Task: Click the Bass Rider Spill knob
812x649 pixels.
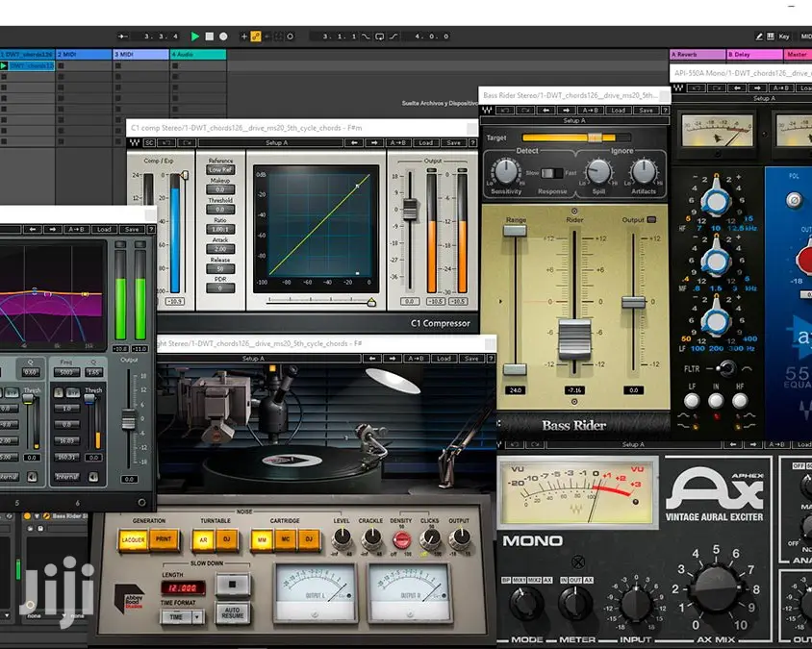Action: [598, 171]
